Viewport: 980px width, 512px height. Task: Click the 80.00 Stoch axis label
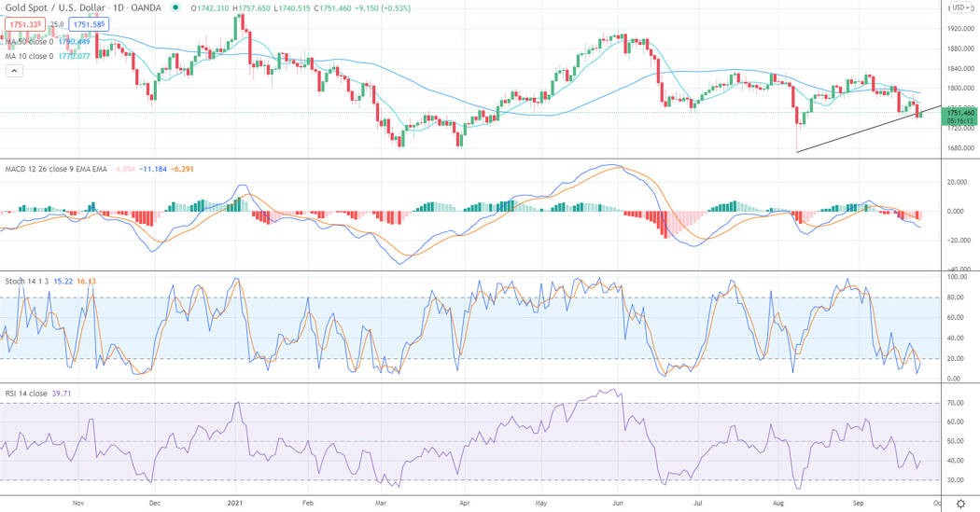pos(958,298)
